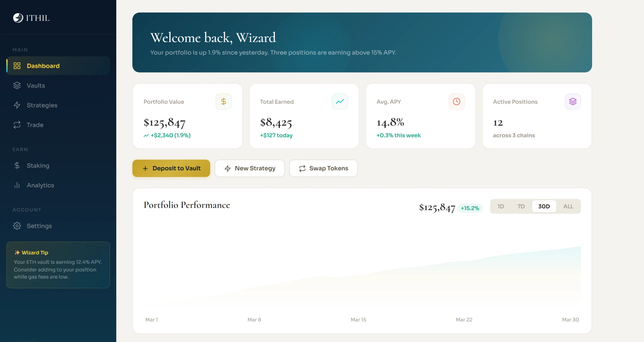Click the Dashboard grid icon in sidebar
This screenshot has width=644, height=342.
(x=17, y=66)
